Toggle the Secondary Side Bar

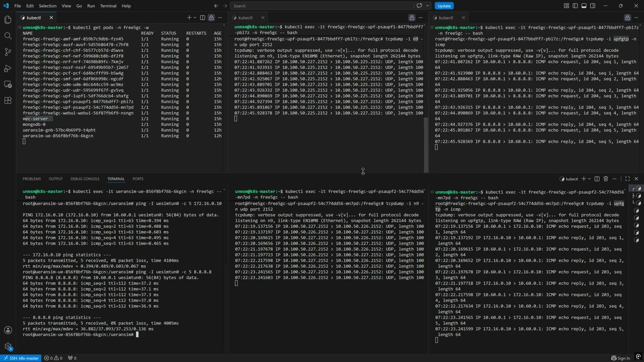(x=593, y=6)
